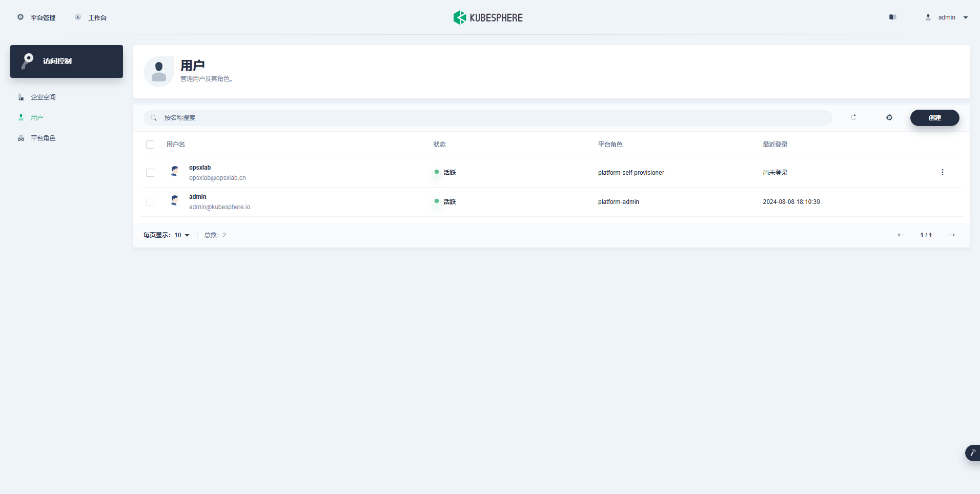Click the 创建 create button

tap(934, 118)
